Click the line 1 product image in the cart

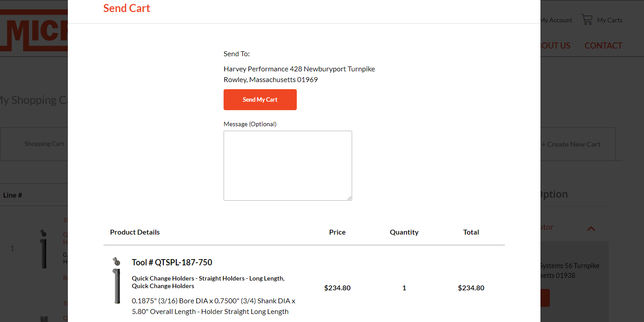(43, 248)
